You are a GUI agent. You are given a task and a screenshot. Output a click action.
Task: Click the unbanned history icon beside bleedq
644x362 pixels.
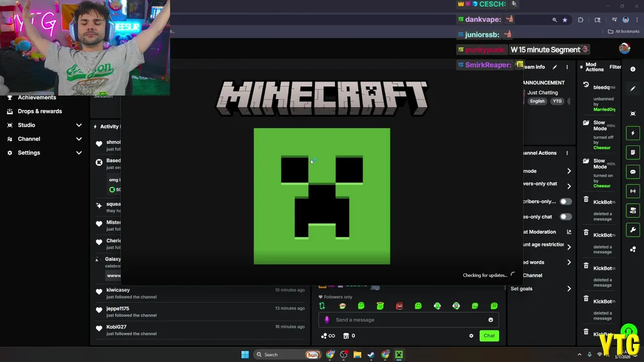pos(586,85)
